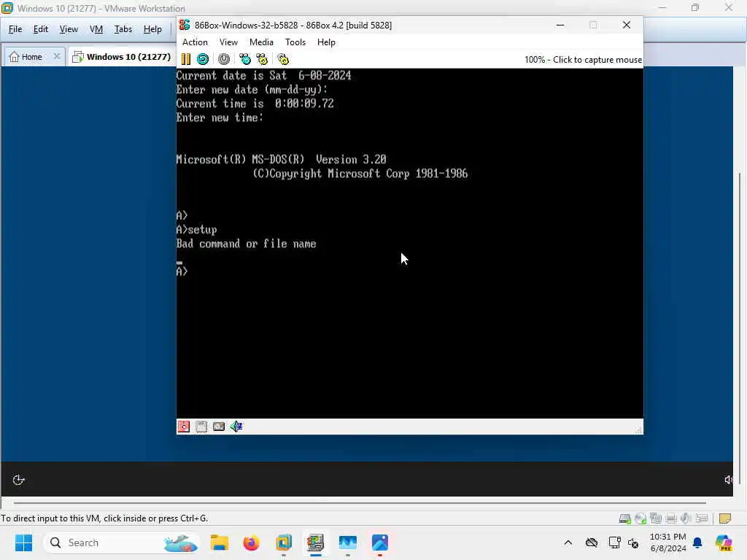The width and height of the screenshot is (747, 560).
Task: Click 'Bad command or file name' line
Action: (x=247, y=244)
